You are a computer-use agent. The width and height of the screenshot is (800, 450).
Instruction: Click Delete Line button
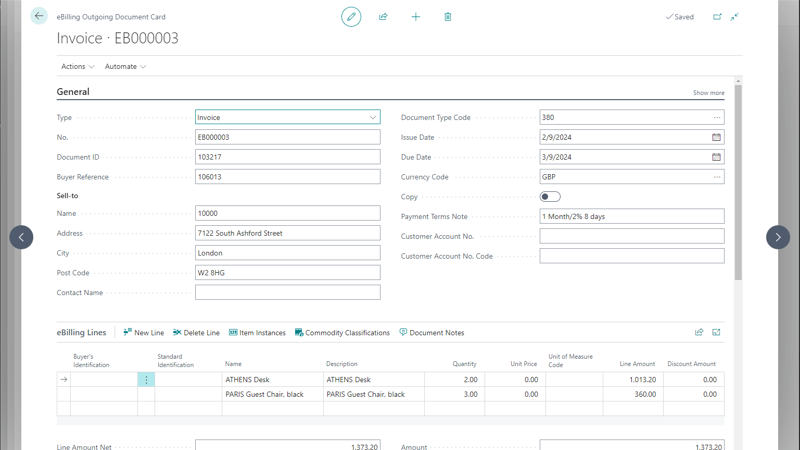click(x=196, y=333)
